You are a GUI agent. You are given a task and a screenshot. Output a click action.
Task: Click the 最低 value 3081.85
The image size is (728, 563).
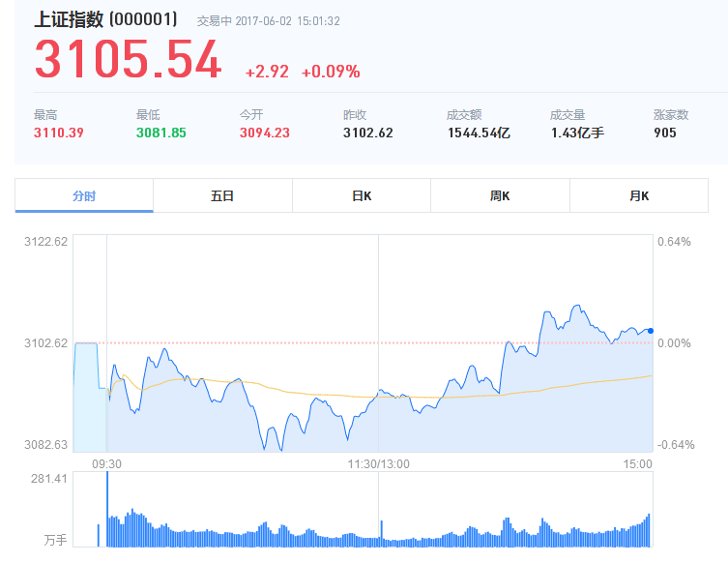(x=161, y=133)
